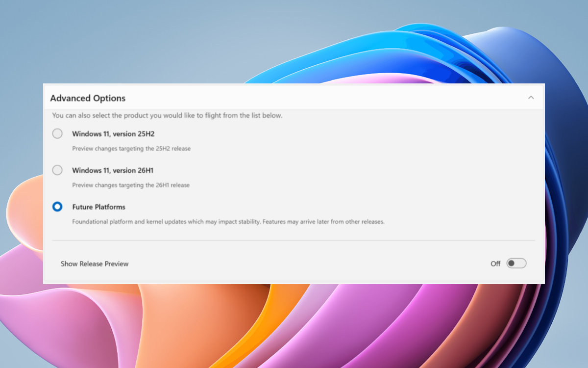Click the 26H1 preview changes description text
The height and width of the screenshot is (368, 588).
click(x=131, y=185)
